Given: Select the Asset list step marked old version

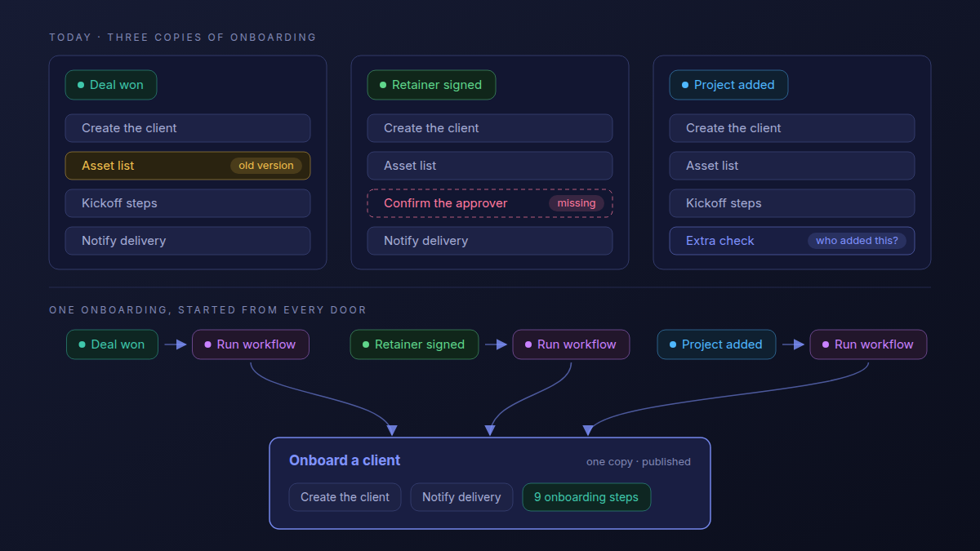Looking at the screenshot, I should click(x=188, y=166).
